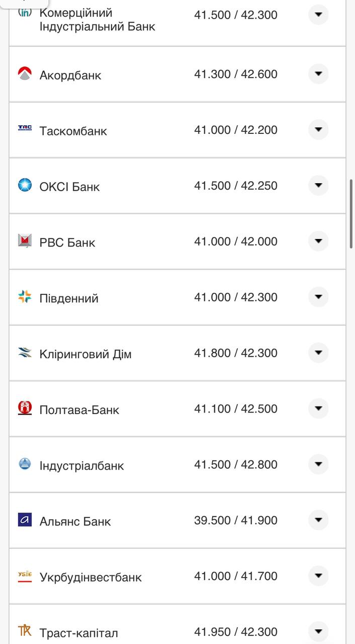Click the Траст-капітал logo icon

point(24,630)
